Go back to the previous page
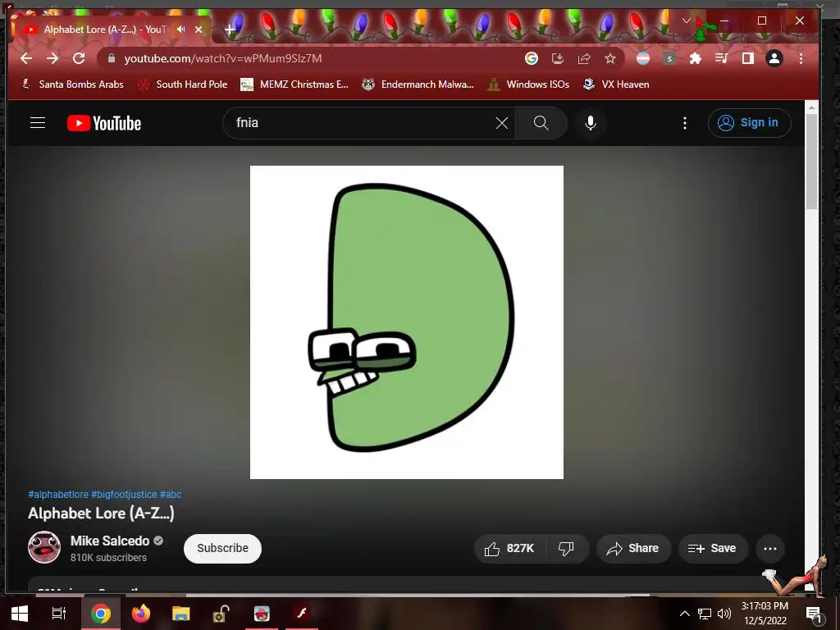The image size is (840, 630). pyautogui.click(x=25, y=58)
